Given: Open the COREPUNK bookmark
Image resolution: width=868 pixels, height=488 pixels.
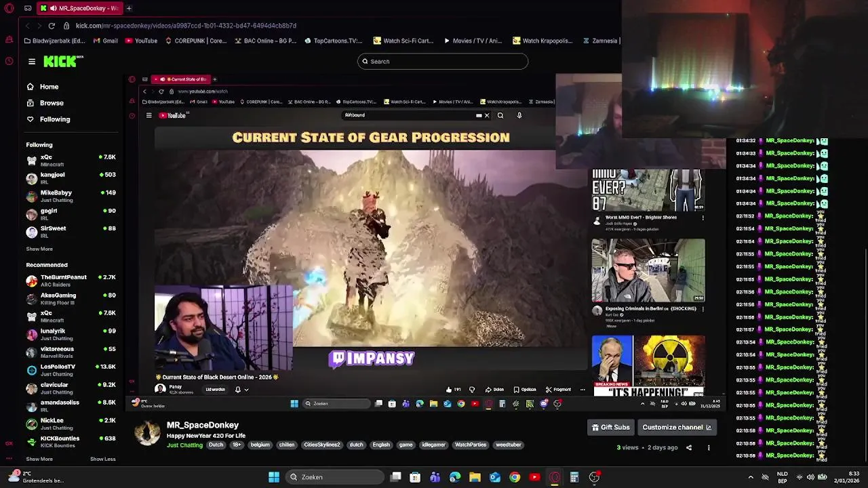Looking at the screenshot, I should [196, 41].
